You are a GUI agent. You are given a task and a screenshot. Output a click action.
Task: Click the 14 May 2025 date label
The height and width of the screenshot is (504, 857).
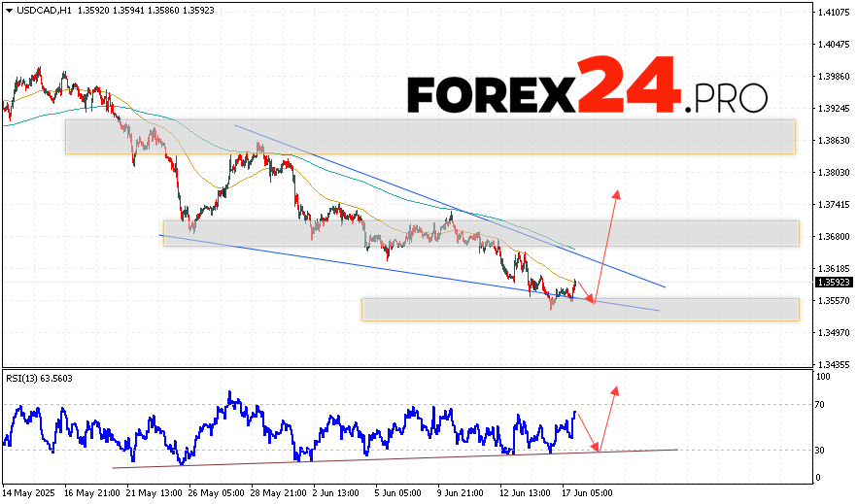coord(29,492)
